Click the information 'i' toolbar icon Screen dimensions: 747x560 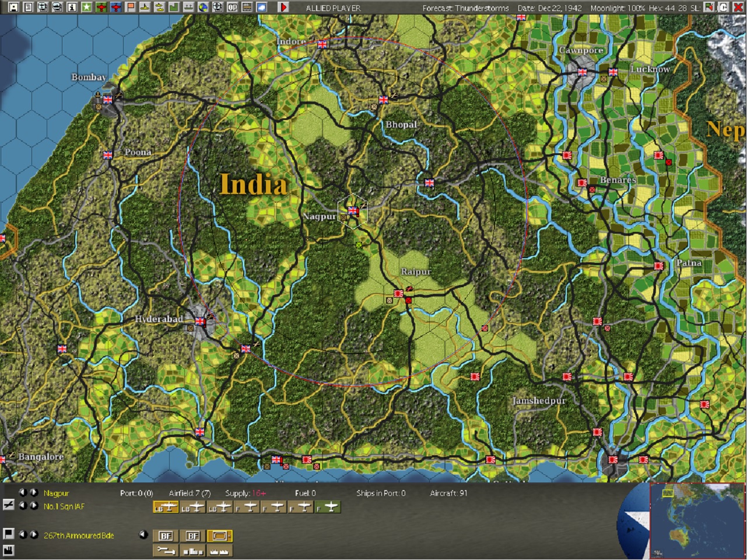coord(71,7)
